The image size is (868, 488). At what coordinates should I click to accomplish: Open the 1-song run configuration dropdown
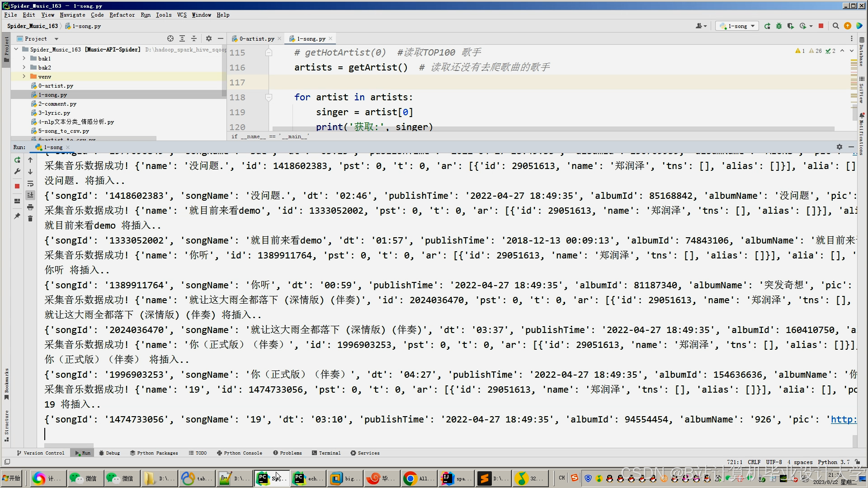pyautogui.click(x=738, y=26)
